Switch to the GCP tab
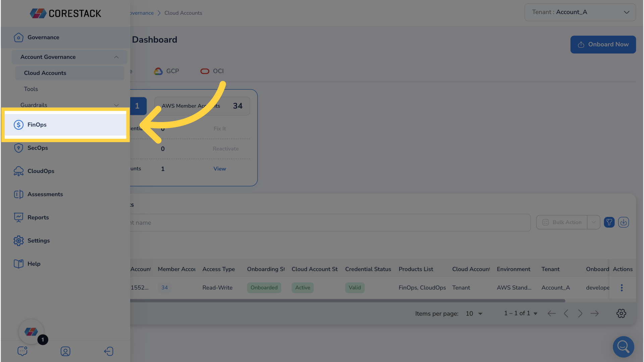The height and width of the screenshot is (362, 644). pos(167,71)
